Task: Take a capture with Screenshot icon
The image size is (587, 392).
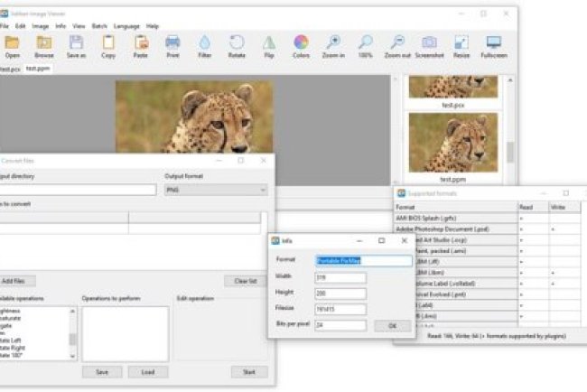Action: point(429,43)
